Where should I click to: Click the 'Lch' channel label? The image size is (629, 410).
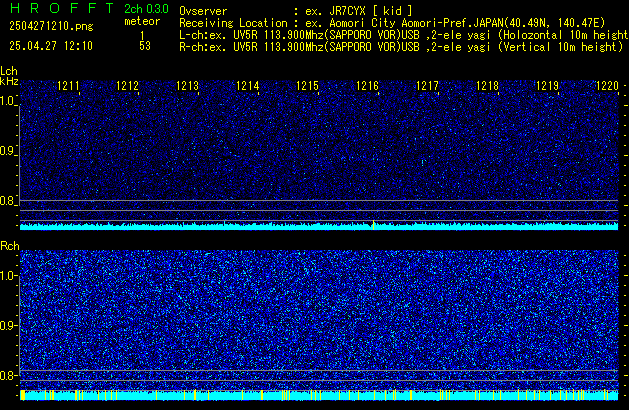coord(9,71)
